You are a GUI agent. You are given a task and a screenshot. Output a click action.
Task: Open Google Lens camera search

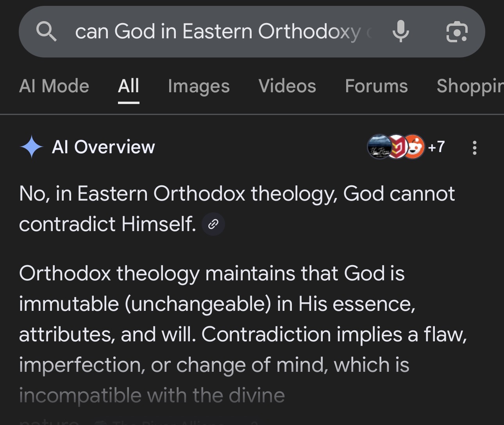456,32
